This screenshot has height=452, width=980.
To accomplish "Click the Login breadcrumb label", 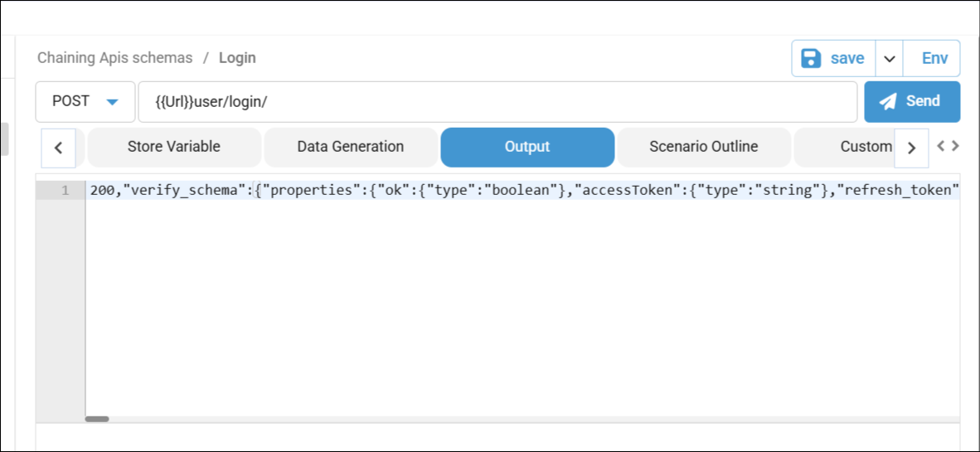I will click(237, 58).
